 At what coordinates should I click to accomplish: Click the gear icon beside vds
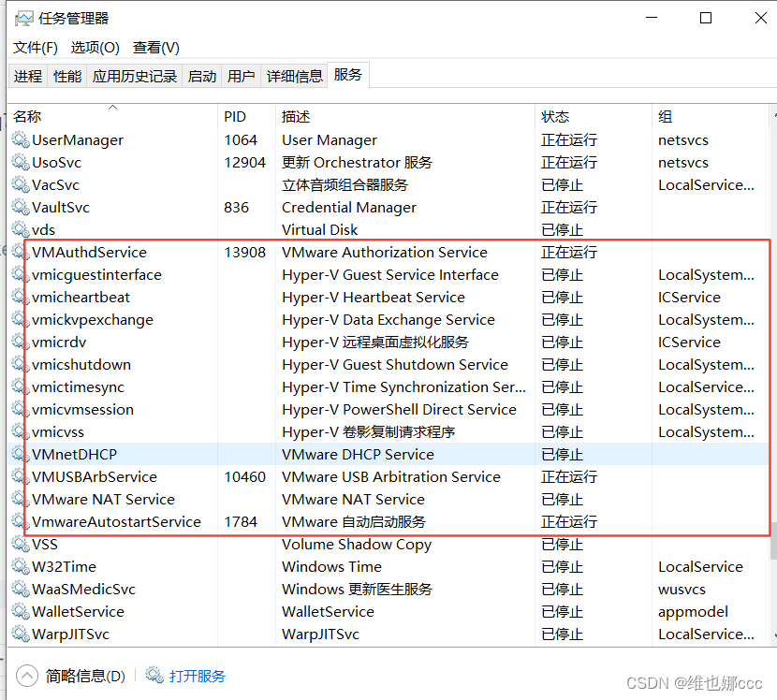coord(21,229)
